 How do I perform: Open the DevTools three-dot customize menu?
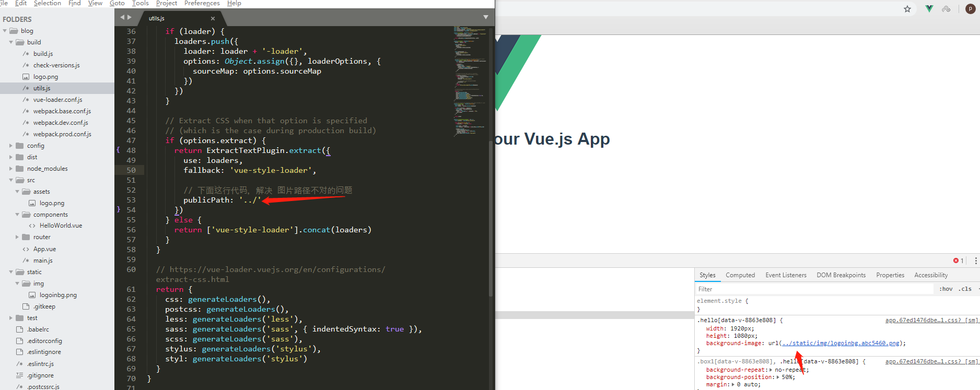pyautogui.click(x=975, y=261)
